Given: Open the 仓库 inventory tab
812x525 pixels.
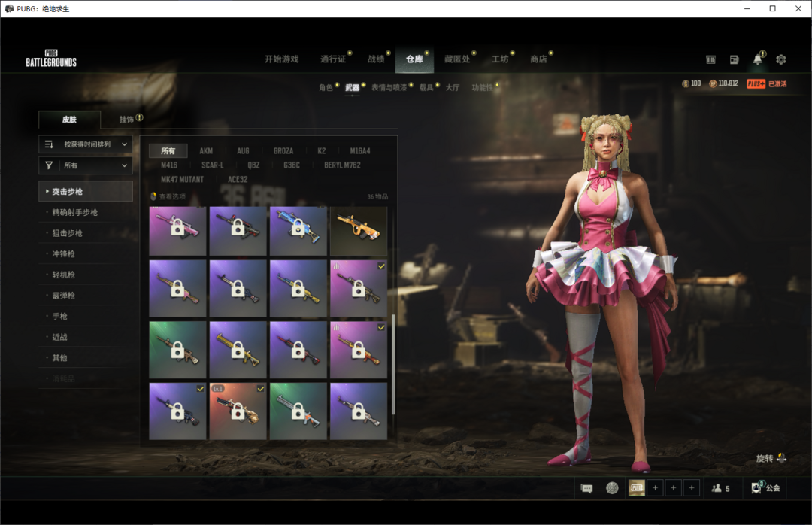Looking at the screenshot, I should tap(414, 59).
